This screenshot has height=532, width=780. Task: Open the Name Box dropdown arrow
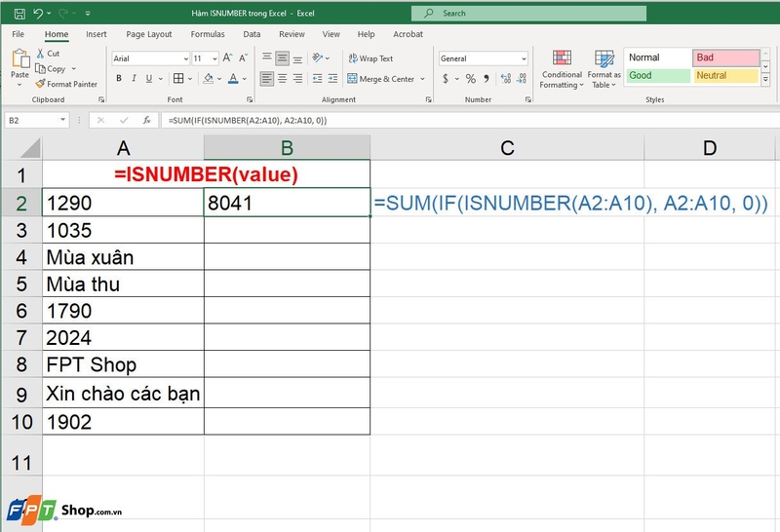click(62, 120)
